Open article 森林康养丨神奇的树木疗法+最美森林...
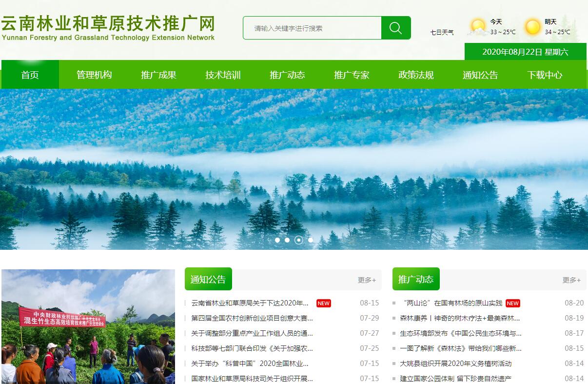The image size is (588, 384). pyautogui.click(x=460, y=318)
